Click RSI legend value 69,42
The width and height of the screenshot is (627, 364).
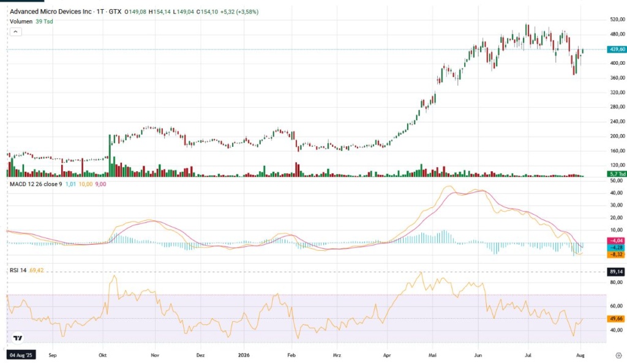point(36,270)
